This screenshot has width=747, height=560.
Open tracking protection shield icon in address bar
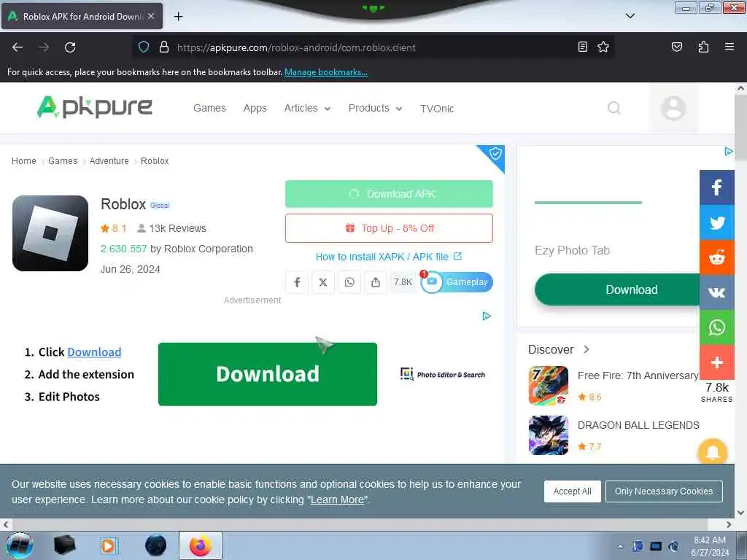click(x=144, y=47)
